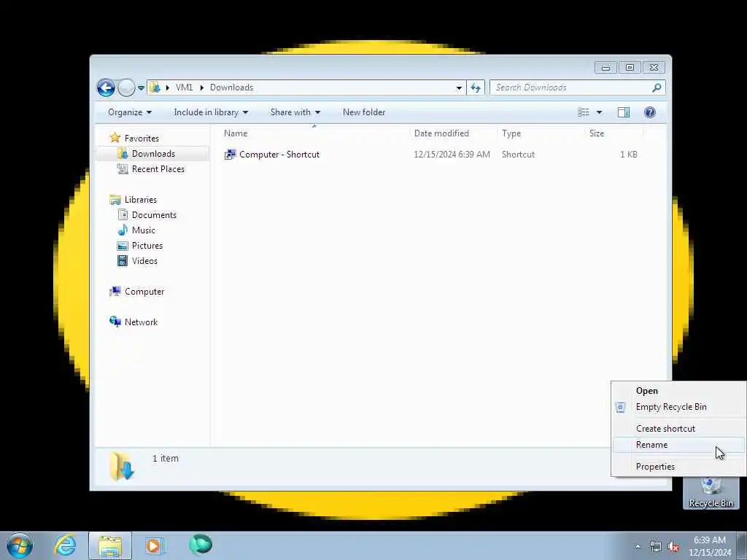Click the Videos filmstrip icon
The height and width of the screenshot is (560, 747).
pyautogui.click(x=123, y=260)
